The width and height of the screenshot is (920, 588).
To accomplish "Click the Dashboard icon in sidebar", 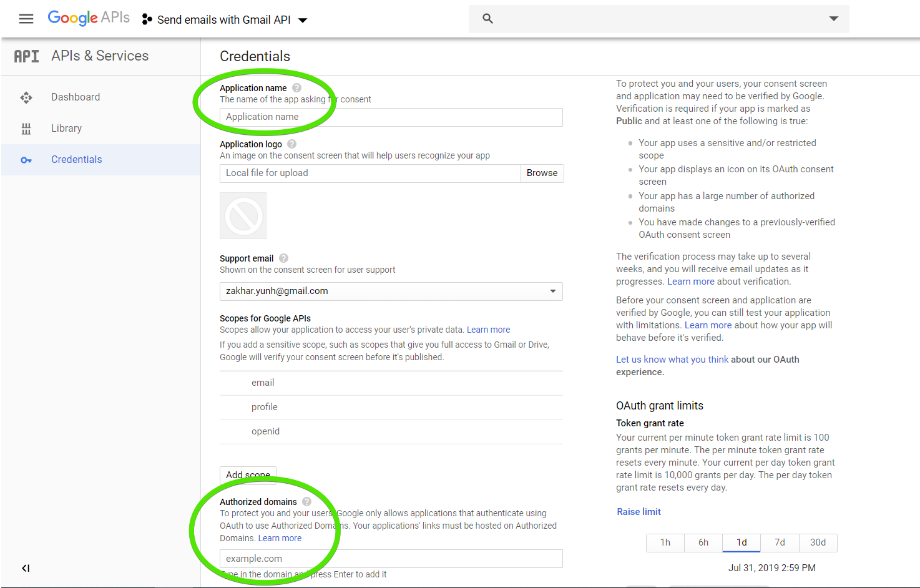I will point(26,97).
